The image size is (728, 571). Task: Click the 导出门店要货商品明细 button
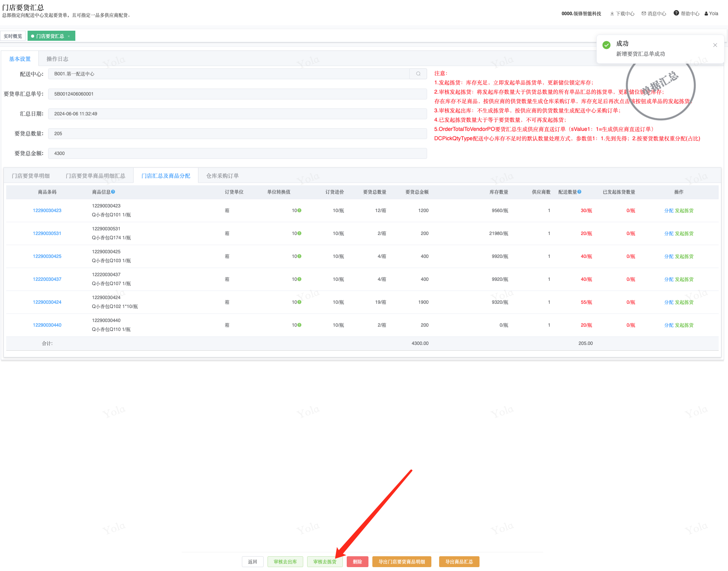click(401, 562)
